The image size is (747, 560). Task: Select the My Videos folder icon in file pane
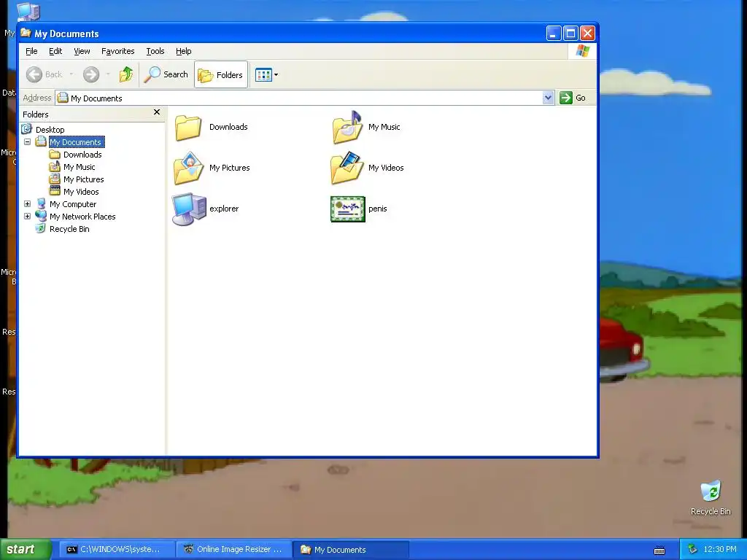[347, 168]
